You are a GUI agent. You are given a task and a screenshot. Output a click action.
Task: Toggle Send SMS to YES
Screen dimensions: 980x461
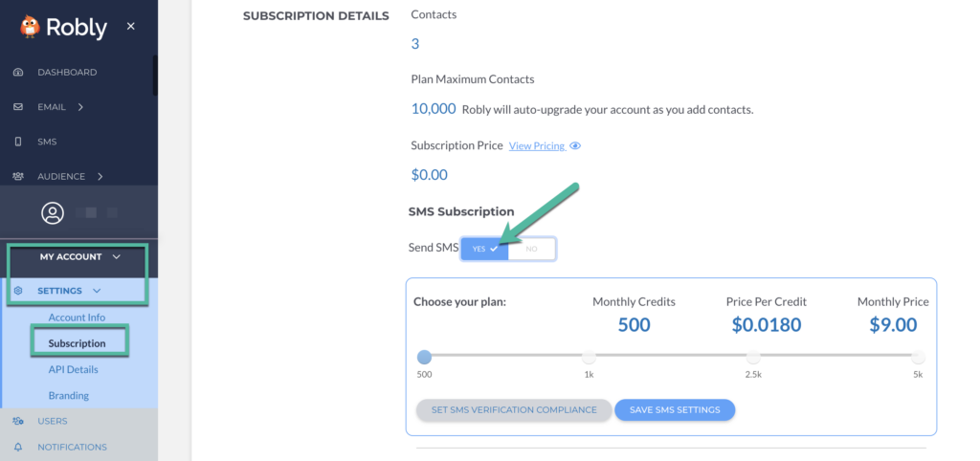pyautogui.click(x=484, y=249)
